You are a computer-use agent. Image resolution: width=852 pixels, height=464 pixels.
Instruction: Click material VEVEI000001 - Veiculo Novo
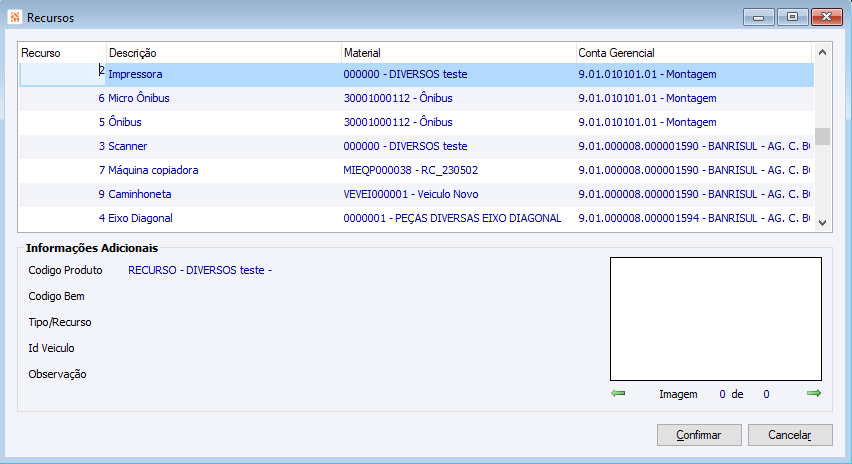[x=410, y=194]
